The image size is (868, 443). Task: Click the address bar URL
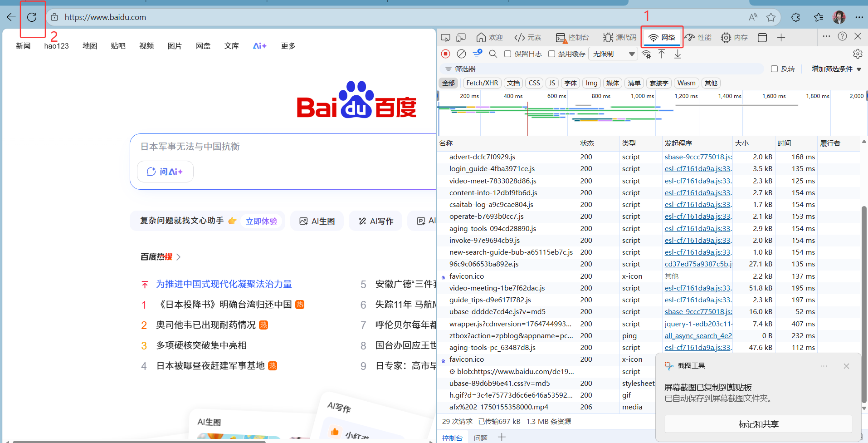point(105,17)
